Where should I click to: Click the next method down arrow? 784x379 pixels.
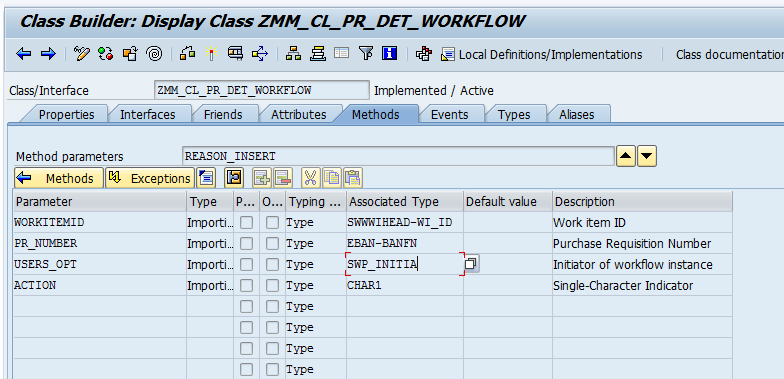[647, 156]
